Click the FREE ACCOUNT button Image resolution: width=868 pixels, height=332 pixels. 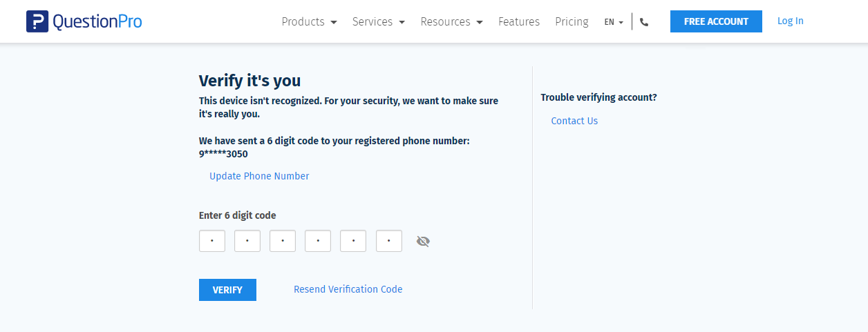[x=716, y=21]
